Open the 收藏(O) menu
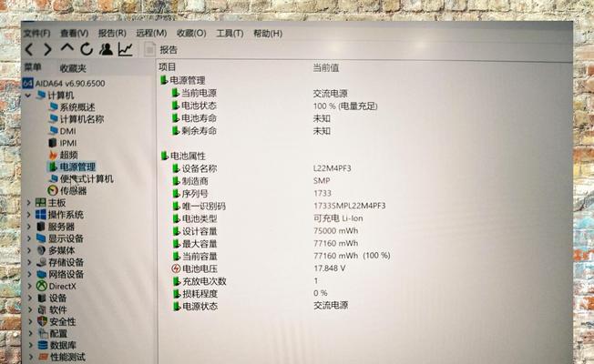594x364 pixels. [191, 34]
